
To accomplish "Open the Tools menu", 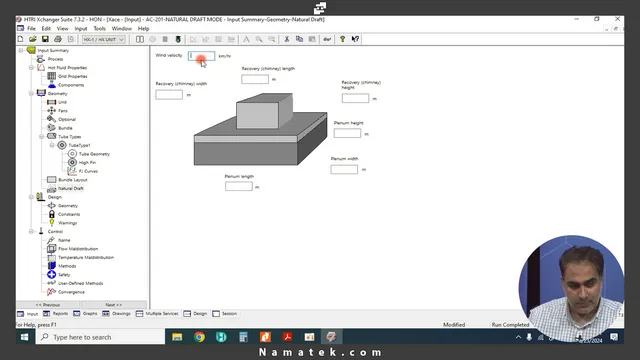I will [100, 29].
